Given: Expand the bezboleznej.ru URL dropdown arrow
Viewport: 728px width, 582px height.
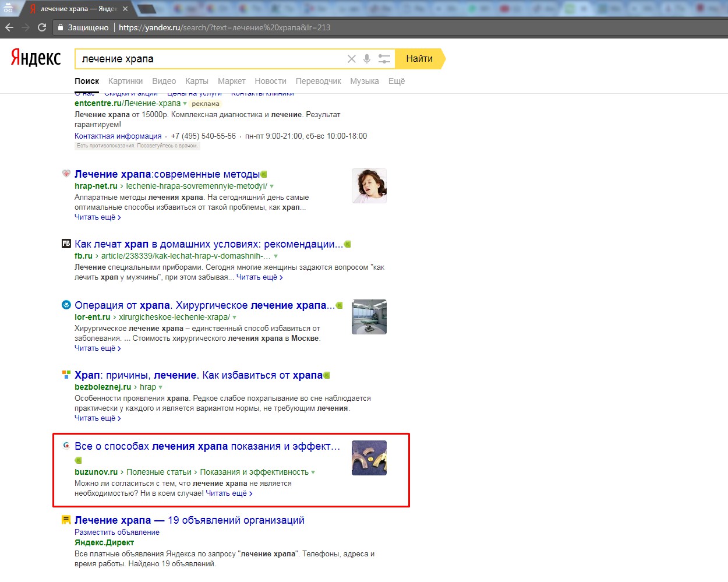Looking at the screenshot, I should point(161,387).
